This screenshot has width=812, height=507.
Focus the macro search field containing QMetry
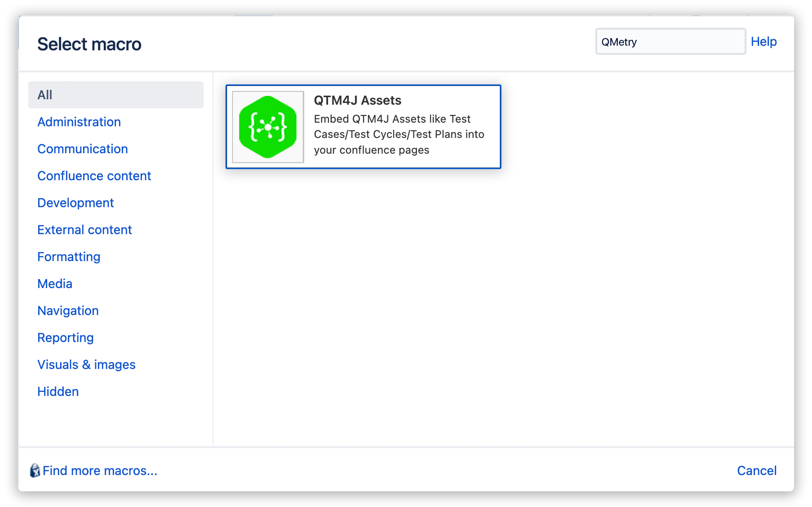click(x=670, y=42)
